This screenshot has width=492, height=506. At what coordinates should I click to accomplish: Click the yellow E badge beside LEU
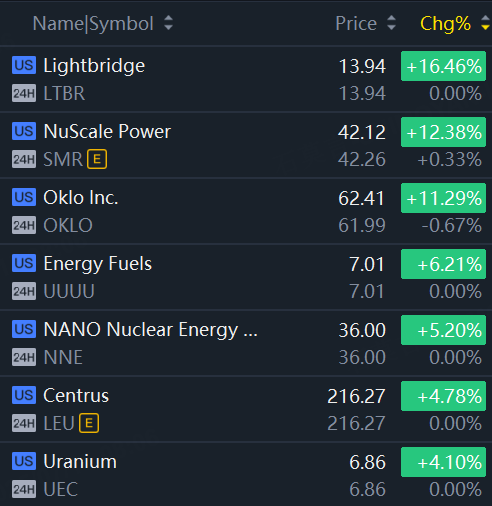tap(89, 423)
